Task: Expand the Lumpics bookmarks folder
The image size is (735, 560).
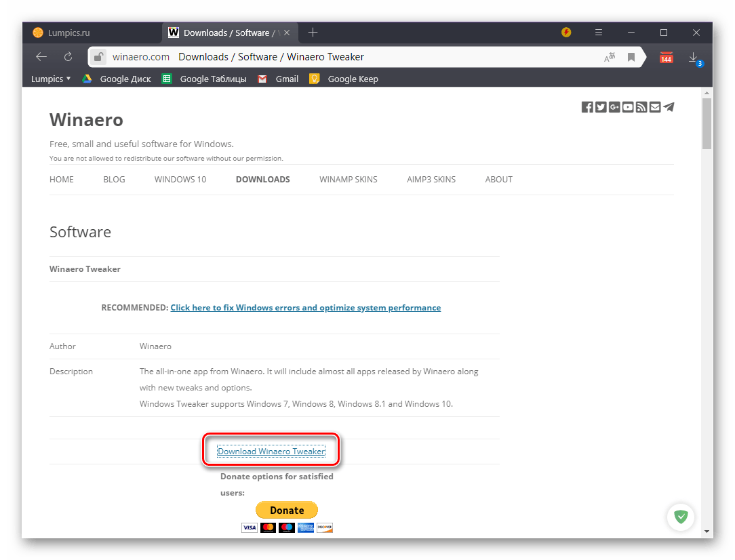Action: [x=51, y=79]
